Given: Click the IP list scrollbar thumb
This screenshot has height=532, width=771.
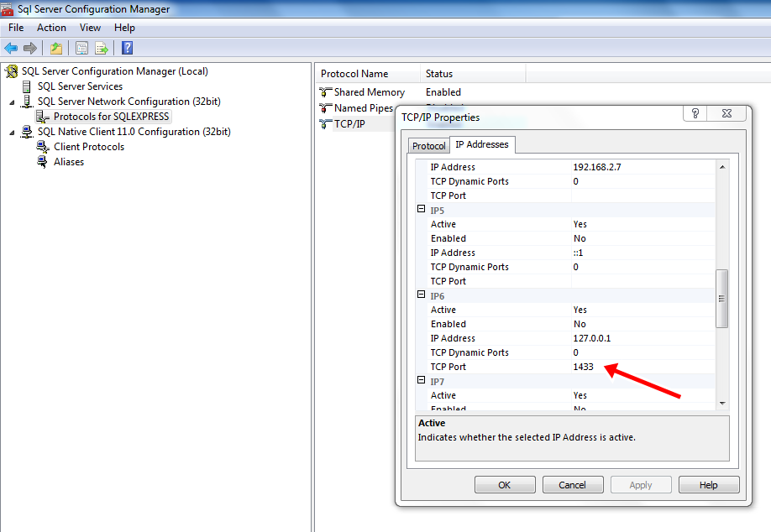Looking at the screenshot, I should tap(721, 298).
